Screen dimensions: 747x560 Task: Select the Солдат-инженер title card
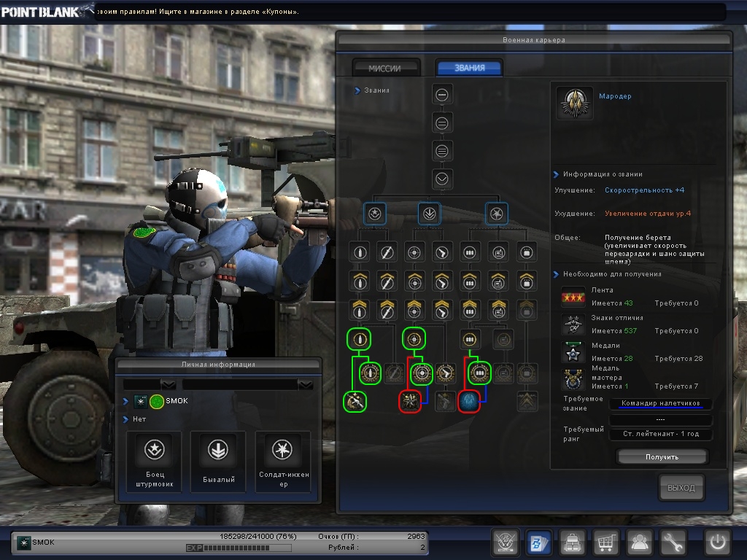click(284, 462)
